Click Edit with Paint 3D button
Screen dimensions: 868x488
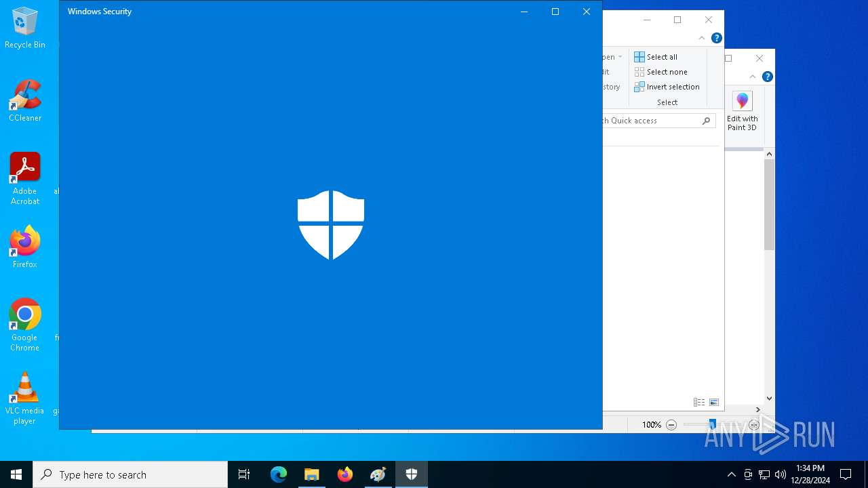743,112
